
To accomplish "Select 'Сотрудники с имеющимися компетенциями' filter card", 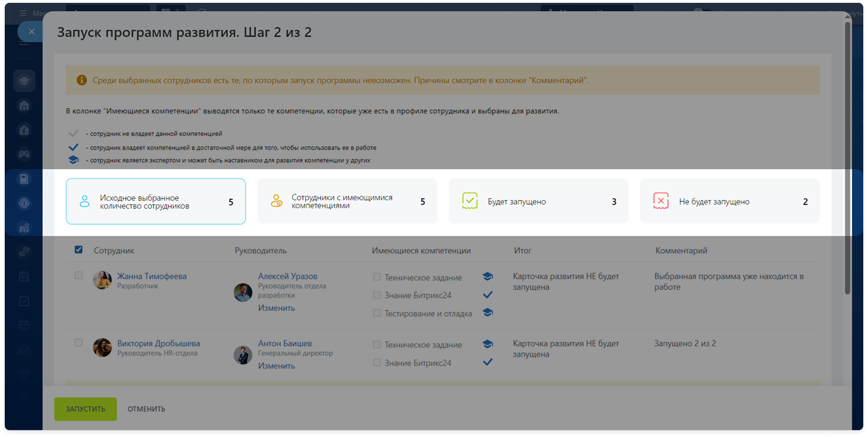I will [347, 201].
